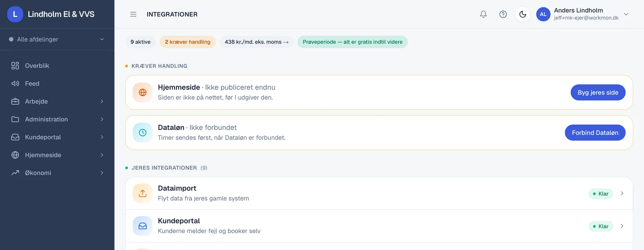
Task: Open the user account dropdown arrow
Action: tap(626, 14)
